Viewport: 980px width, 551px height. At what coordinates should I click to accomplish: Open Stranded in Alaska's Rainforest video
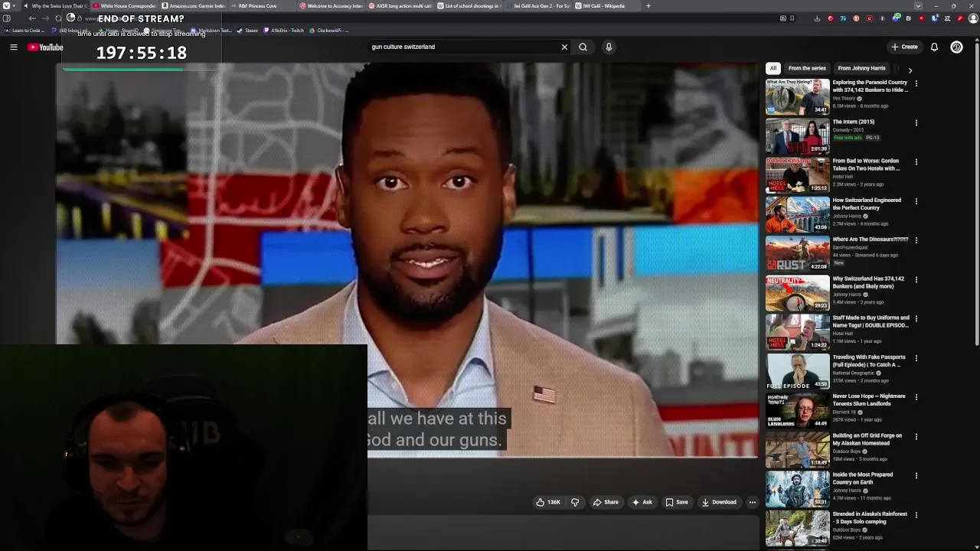[x=870, y=517]
